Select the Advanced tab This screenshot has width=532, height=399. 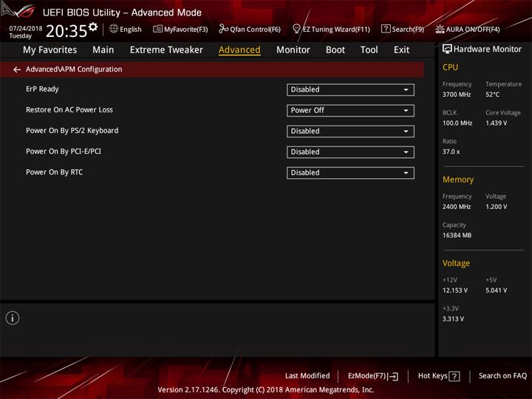pyautogui.click(x=239, y=50)
